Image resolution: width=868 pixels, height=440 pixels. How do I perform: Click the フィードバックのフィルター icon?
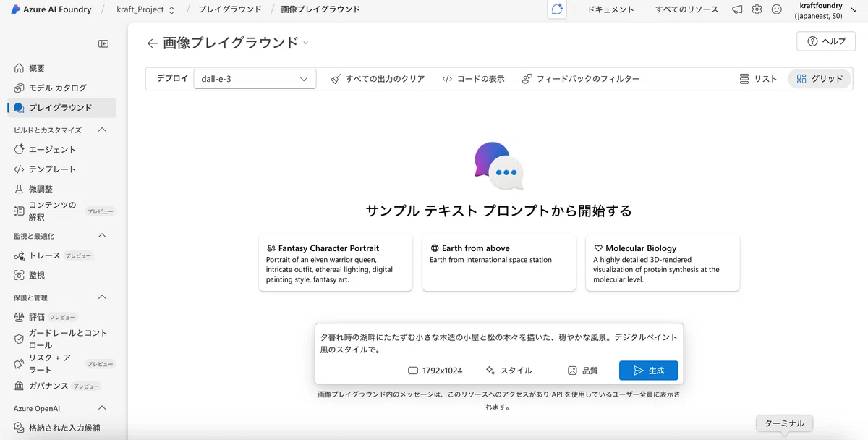(x=527, y=79)
